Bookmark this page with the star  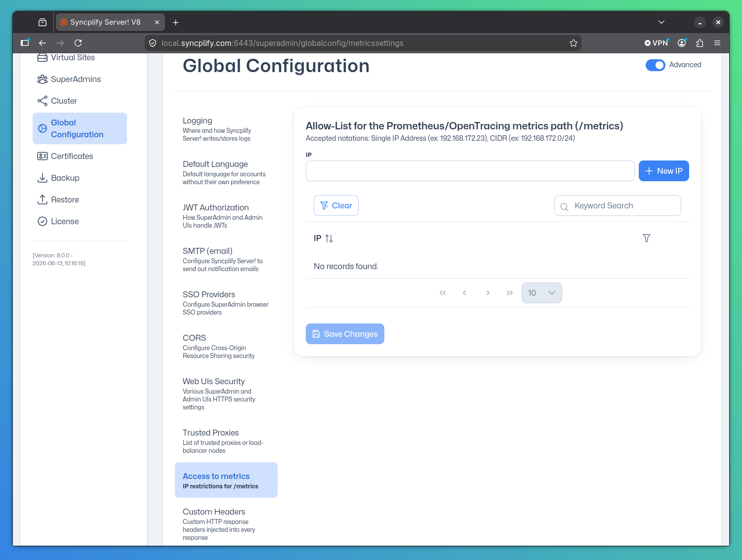coord(574,43)
